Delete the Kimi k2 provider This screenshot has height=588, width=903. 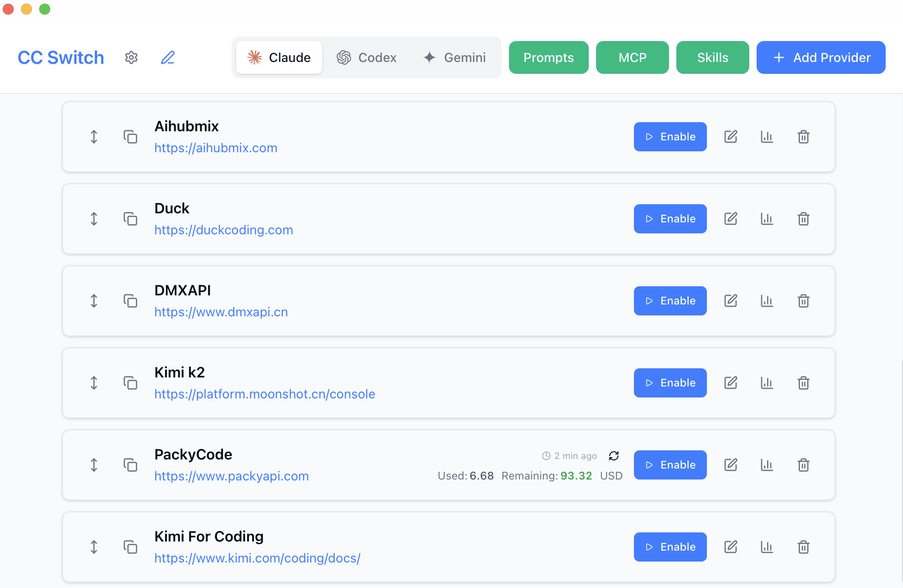[x=803, y=383]
